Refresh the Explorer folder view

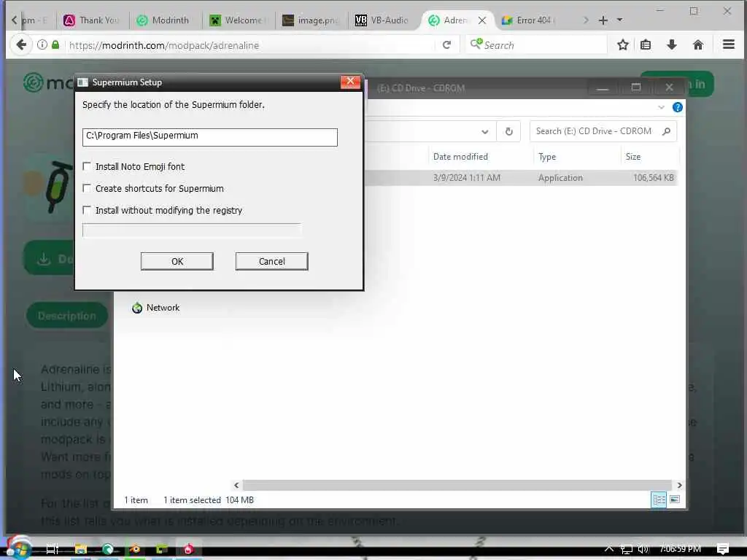pos(508,131)
